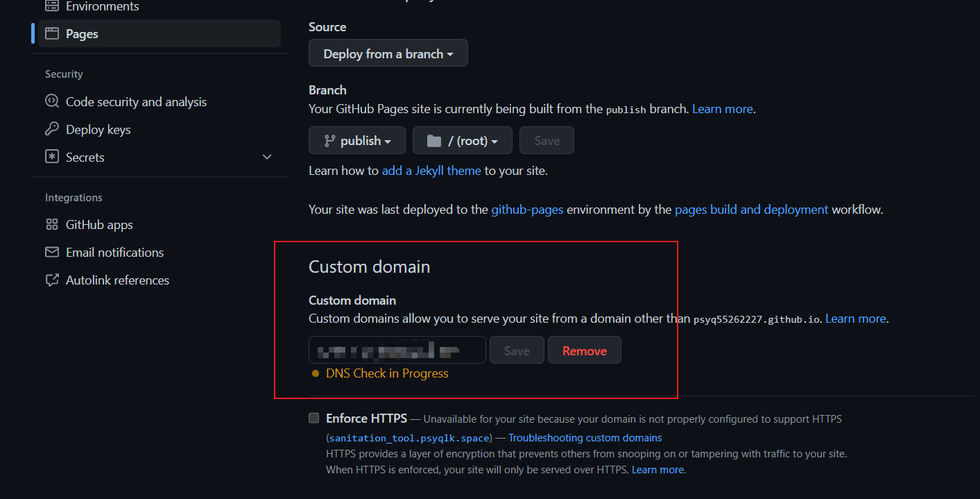Open the publish branch selector
Screen dimensions: 980x499
click(357, 140)
